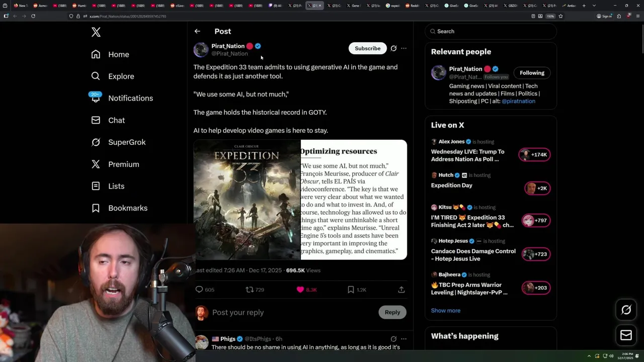Click the X logo in the sidebar
This screenshot has width=644, height=362.
coord(96,32)
